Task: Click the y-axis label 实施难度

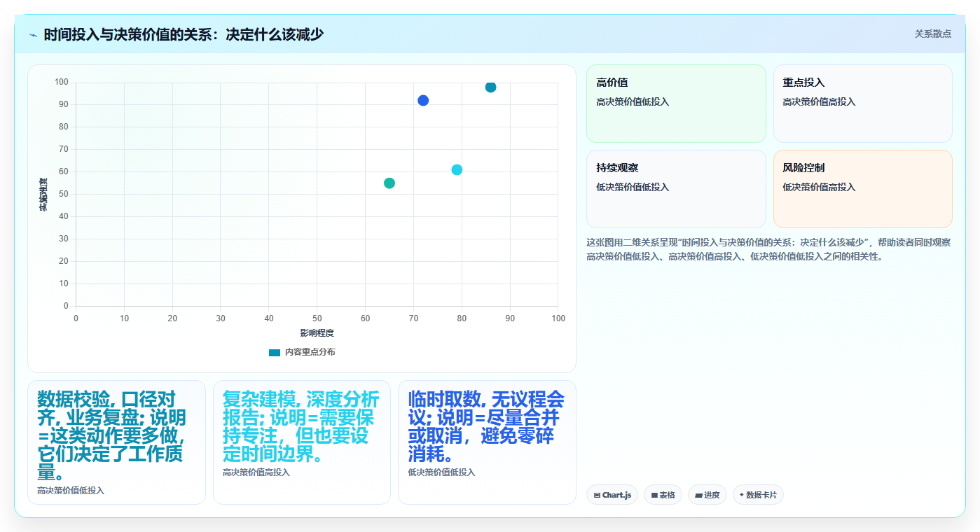Action: pos(43,195)
